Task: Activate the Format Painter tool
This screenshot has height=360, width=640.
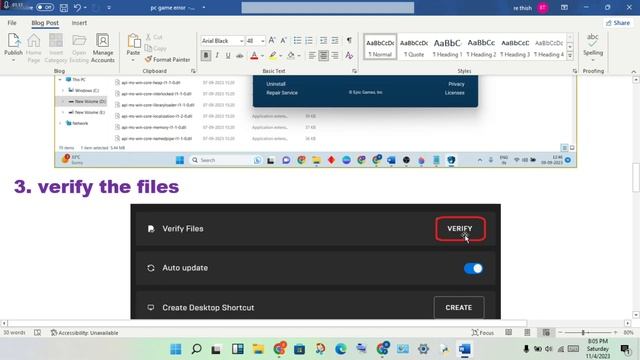Action: [167, 60]
